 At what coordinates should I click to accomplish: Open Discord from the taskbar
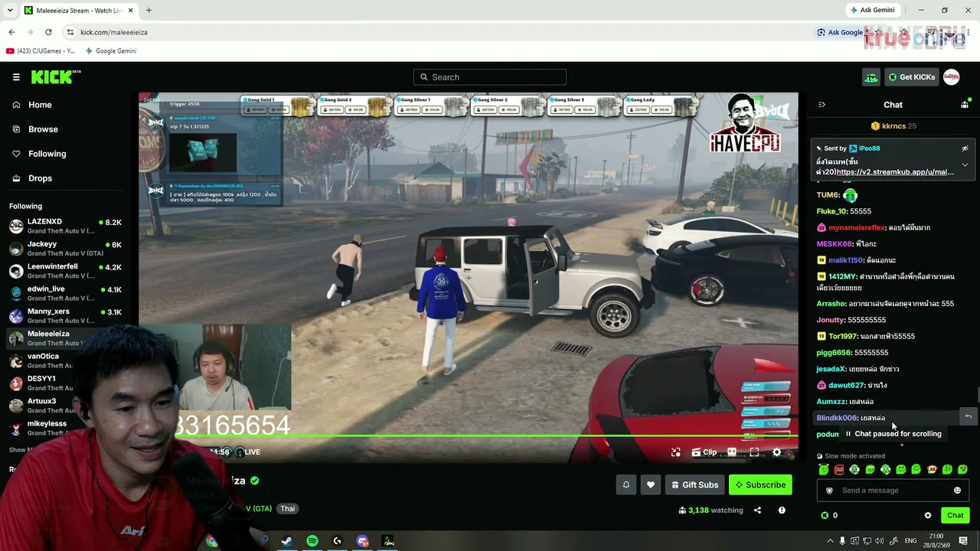point(363,541)
